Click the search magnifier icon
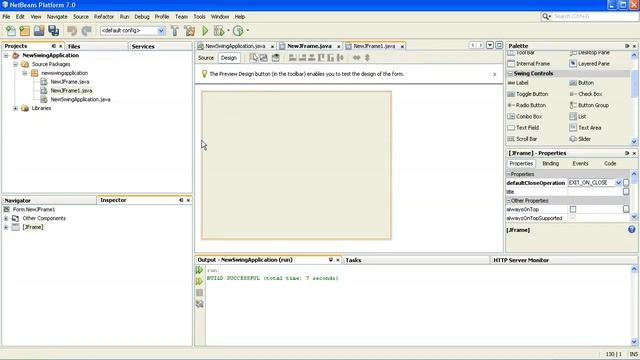 tap(546, 16)
